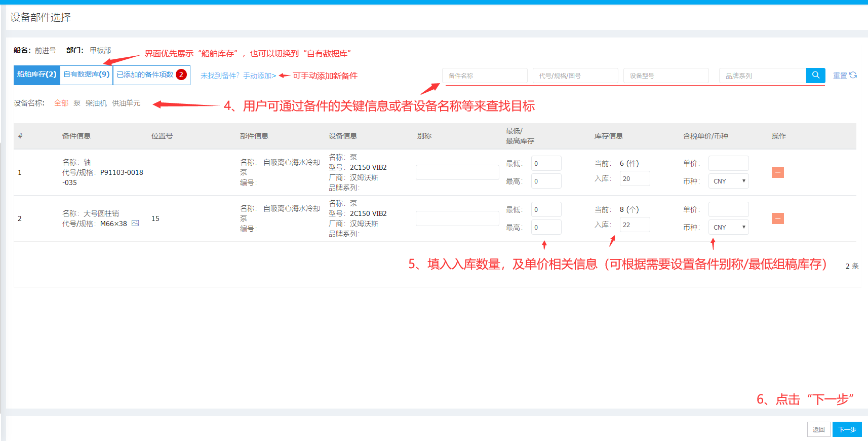Click the 库存信息 column header
The height and width of the screenshot is (441, 868).
click(x=609, y=136)
